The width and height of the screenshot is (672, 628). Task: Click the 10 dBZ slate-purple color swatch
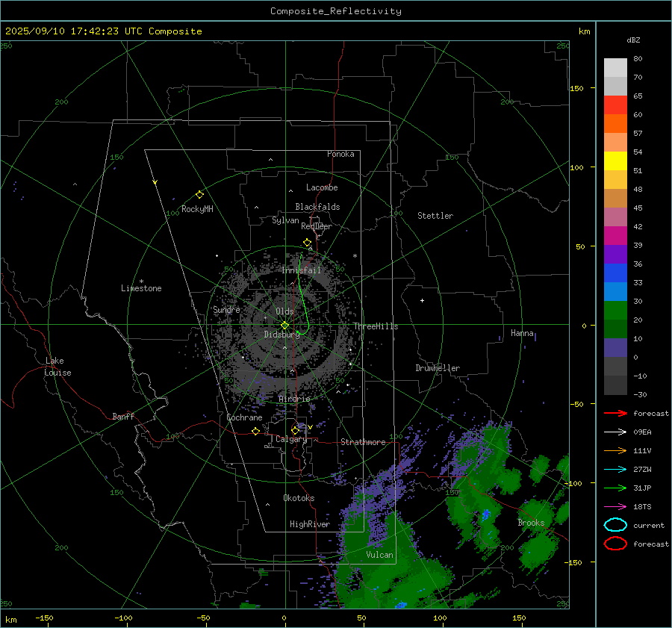pos(615,348)
